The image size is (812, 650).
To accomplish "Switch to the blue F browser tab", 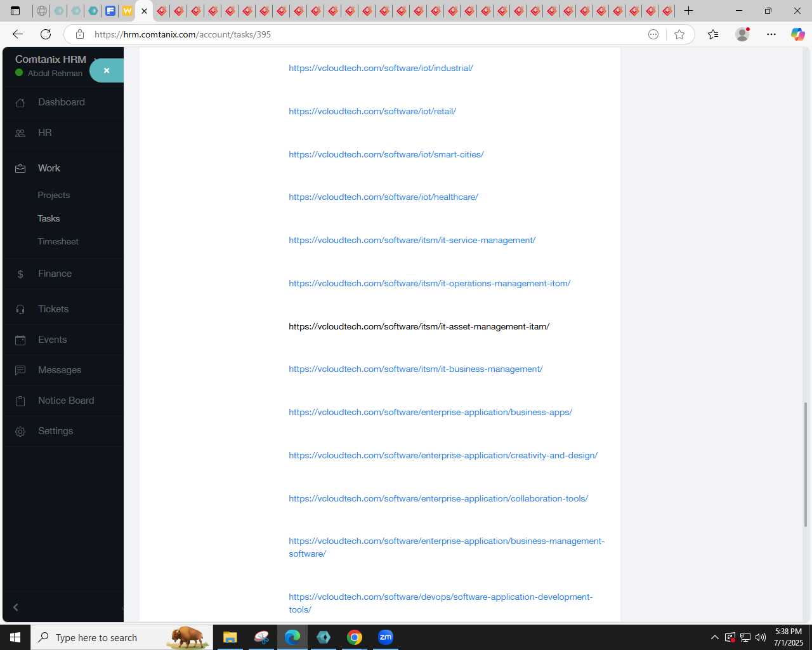I will (x=110, y=11).
